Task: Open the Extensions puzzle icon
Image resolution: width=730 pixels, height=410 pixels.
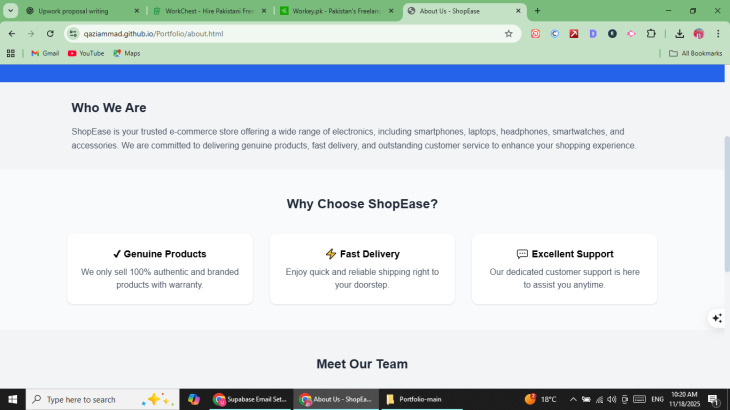Action: 651,33
